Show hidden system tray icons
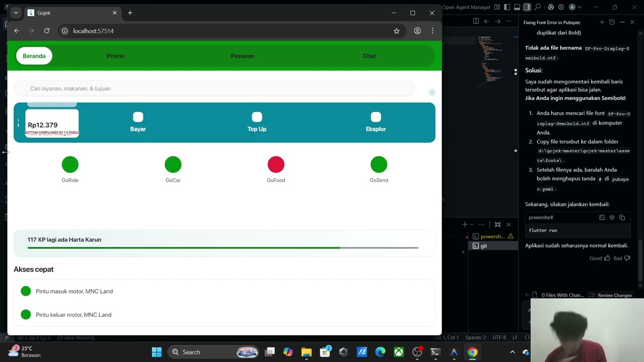 512,352
